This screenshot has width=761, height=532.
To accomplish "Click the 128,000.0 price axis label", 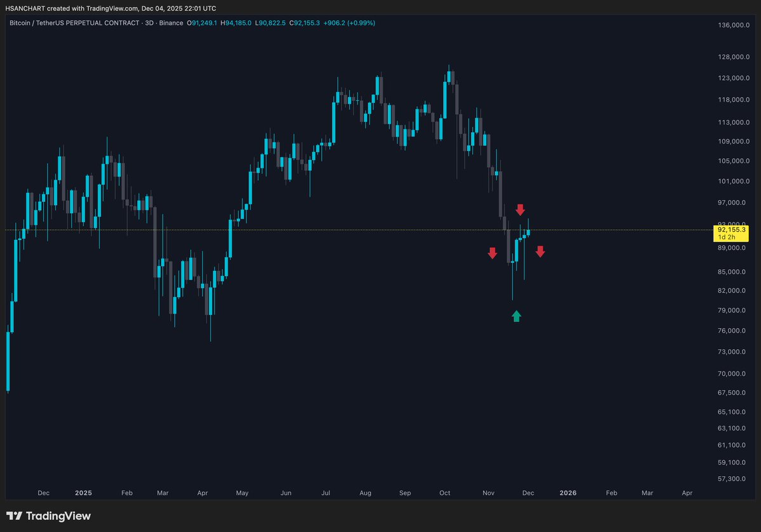I will (x=734, y=57).
